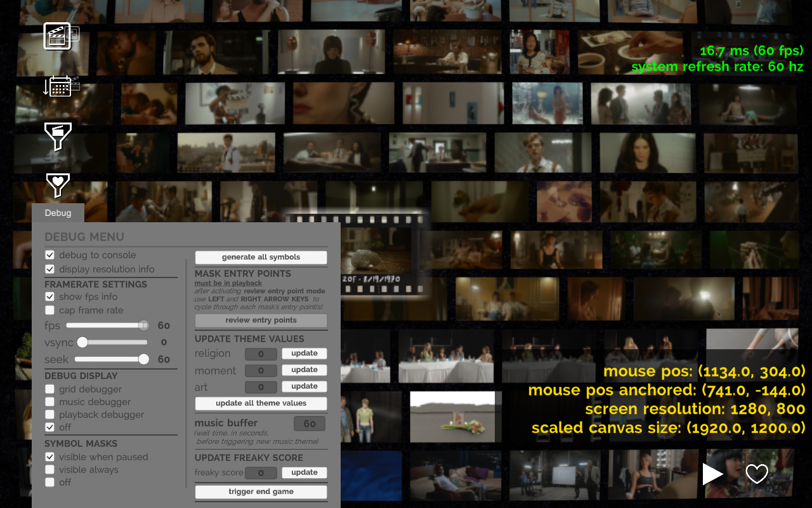This screenshot has width=812, height=508.
Task: Check 'visible always' under Symbol Masks
Action: click(49, 470)
